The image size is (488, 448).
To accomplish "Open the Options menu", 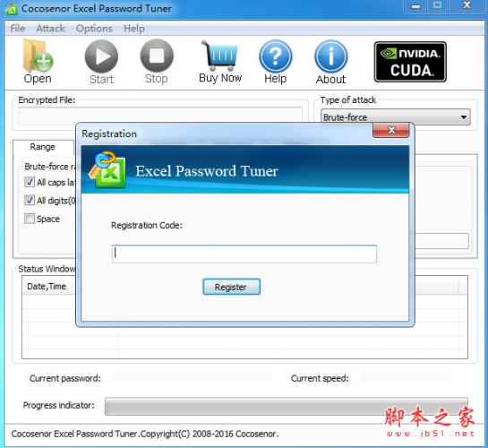I will (94, 29).
